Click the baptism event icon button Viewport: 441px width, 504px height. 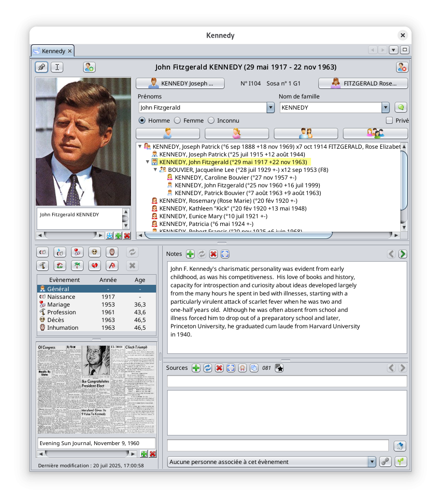click(60, 252)
